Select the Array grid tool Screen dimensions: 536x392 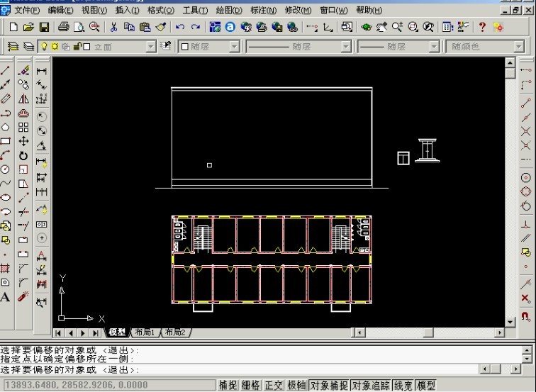click(23, 127)
